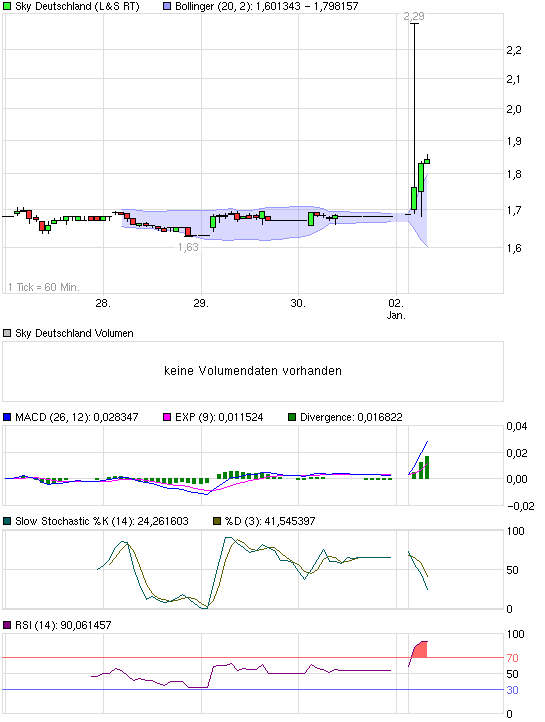Screen dimensions: 545x722
Task: Click the green Sky Deutschland legend swatch
Action: (7, 6)
